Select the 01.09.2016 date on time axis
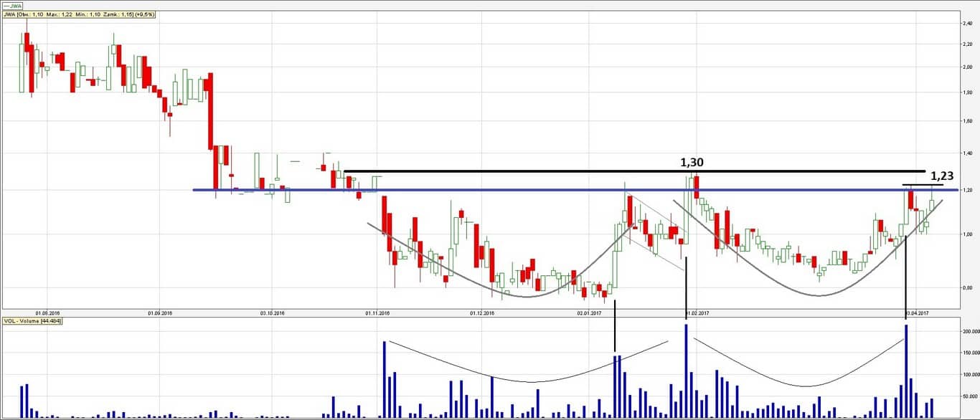980x420 pixels. [x=159, y=313]
